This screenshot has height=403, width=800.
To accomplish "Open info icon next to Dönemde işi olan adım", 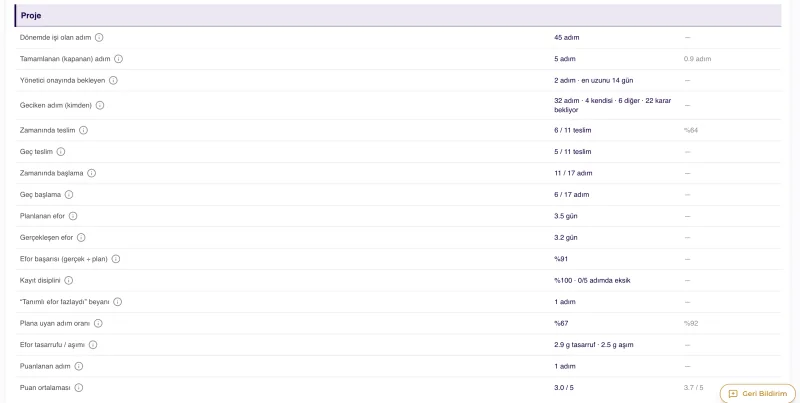I will [x=99, y=37].
